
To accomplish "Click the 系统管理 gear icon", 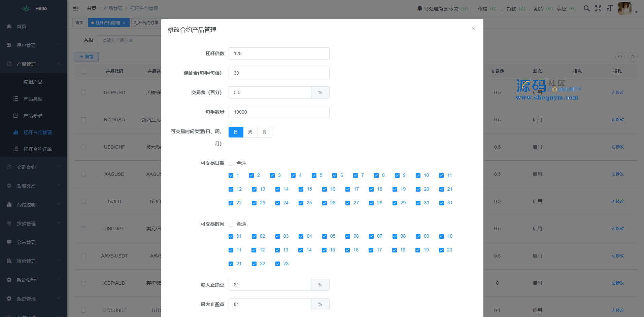I will tap(9, 299).
